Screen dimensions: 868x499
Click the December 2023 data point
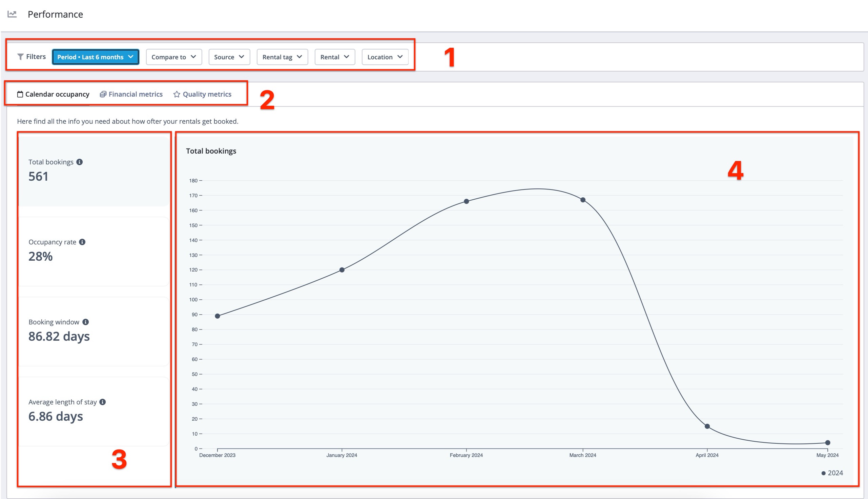click(218, 316)
